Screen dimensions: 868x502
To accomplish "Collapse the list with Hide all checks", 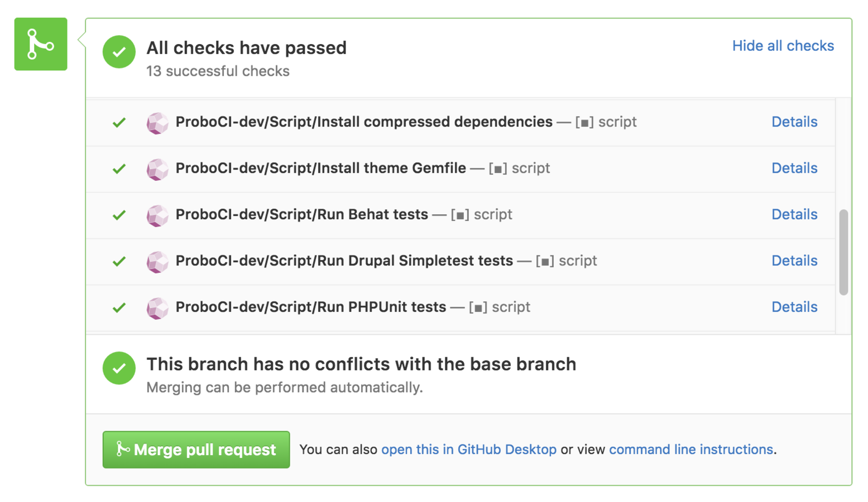I will click(x=783, y=46).
